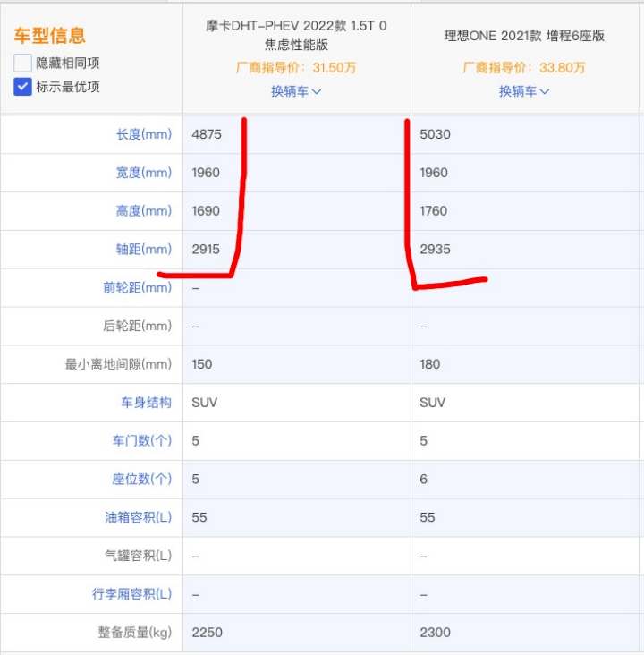Select the curb weight value 2300

click(x=436, y=633)
